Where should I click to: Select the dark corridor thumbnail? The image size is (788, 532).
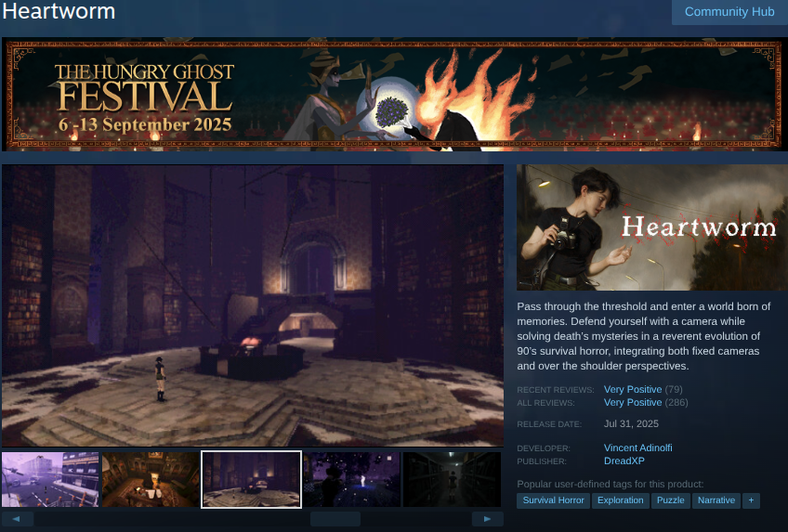(453, 479)
